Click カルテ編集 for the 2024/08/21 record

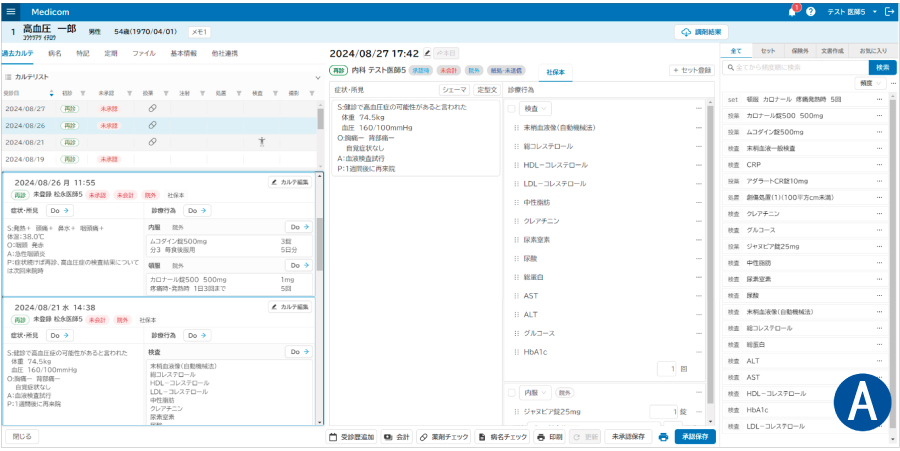click(x=290, y=307)
